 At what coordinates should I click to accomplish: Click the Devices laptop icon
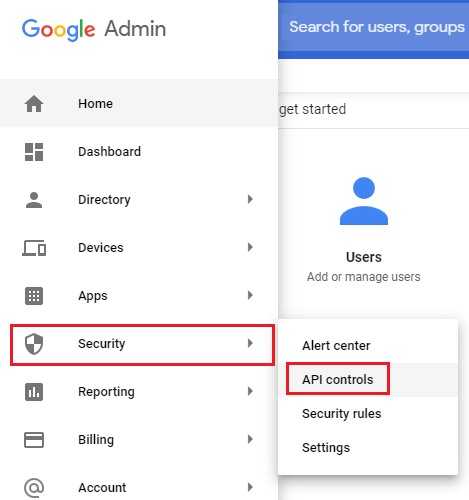point(34,248)
